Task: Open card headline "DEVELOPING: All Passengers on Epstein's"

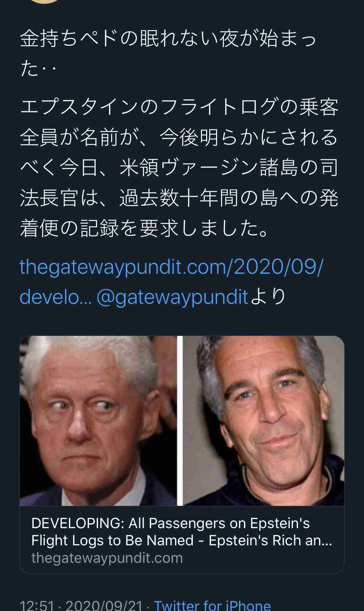Action: (171, 523)
